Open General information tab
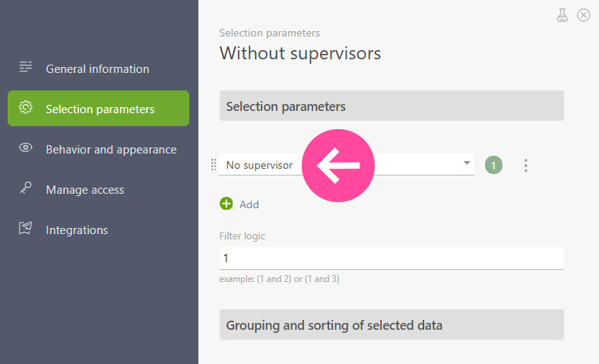This screenshot has height=364, width=599. [x=98, y=68]
